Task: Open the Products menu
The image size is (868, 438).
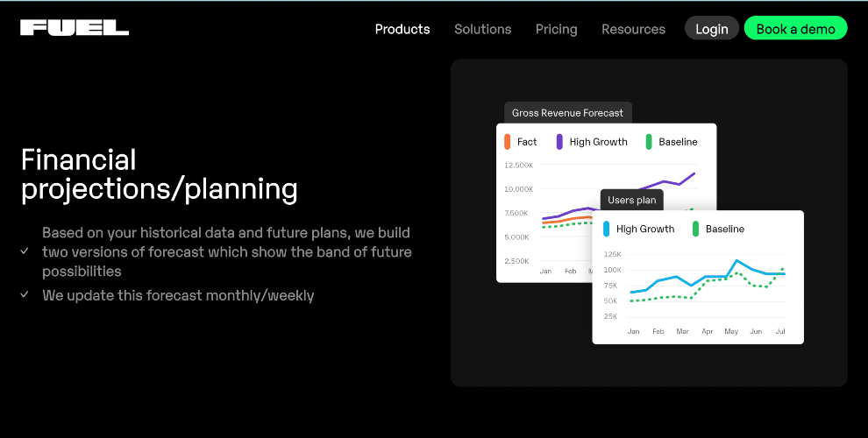Action: 402,29
